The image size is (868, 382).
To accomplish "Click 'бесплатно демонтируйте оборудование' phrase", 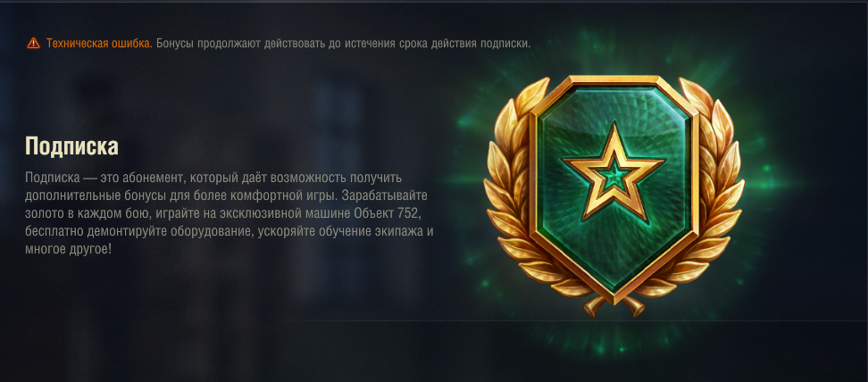I will 139,231.
